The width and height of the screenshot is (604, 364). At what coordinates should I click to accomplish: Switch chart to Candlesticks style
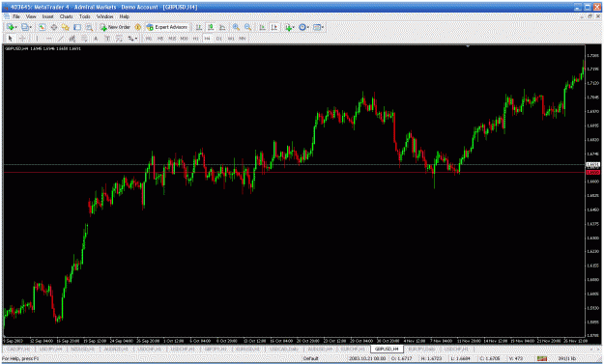[x=211, y=27]
